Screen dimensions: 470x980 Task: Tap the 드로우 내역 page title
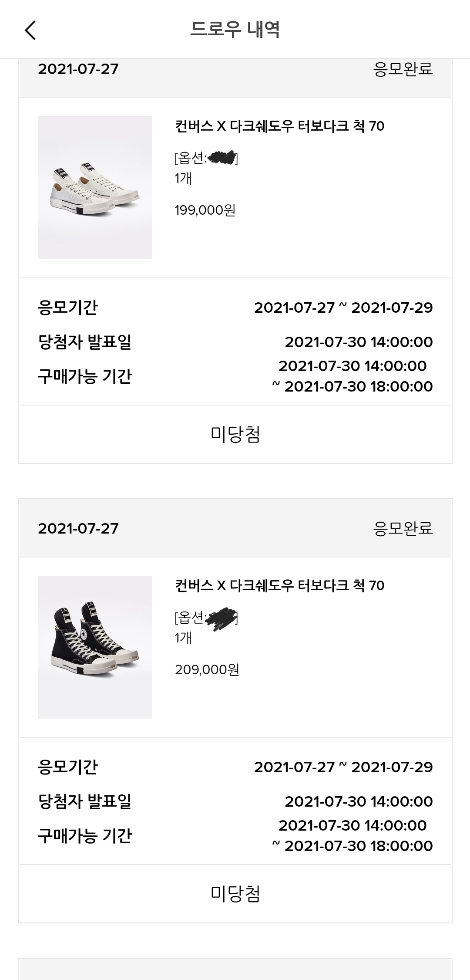coord(235,30)
